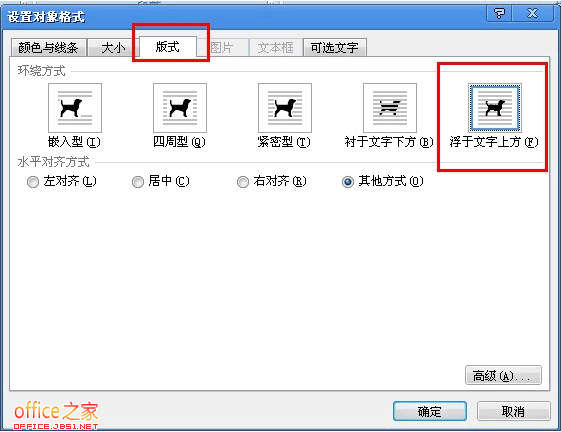Open the 版式 tab
561x432 pixels.
[167, 47]
